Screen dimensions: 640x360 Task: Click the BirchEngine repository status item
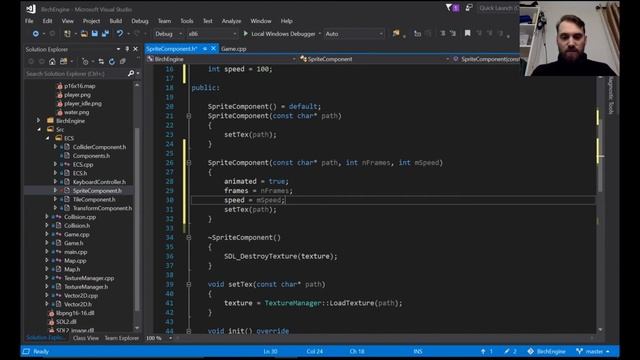546,351
